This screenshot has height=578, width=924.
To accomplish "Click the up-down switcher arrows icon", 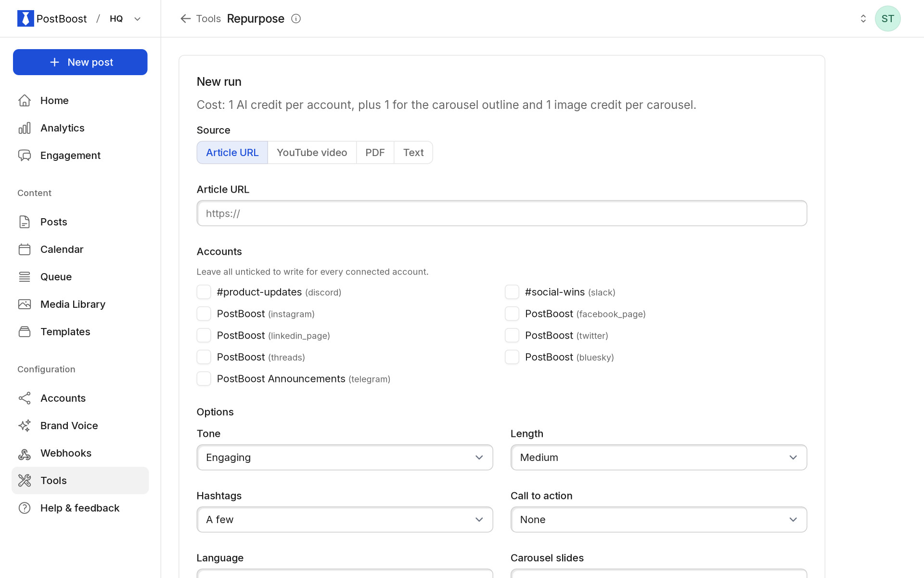I will [x=863, y=18].
